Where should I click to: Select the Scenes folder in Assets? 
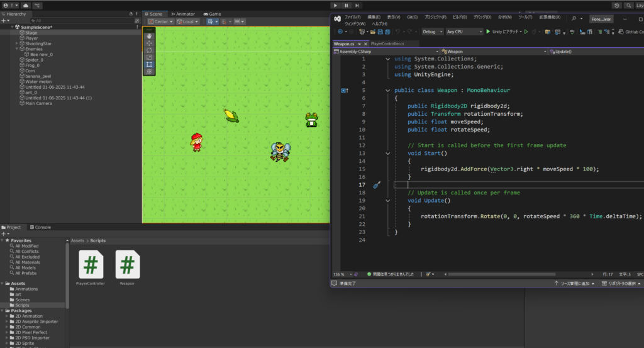[23, 300]
